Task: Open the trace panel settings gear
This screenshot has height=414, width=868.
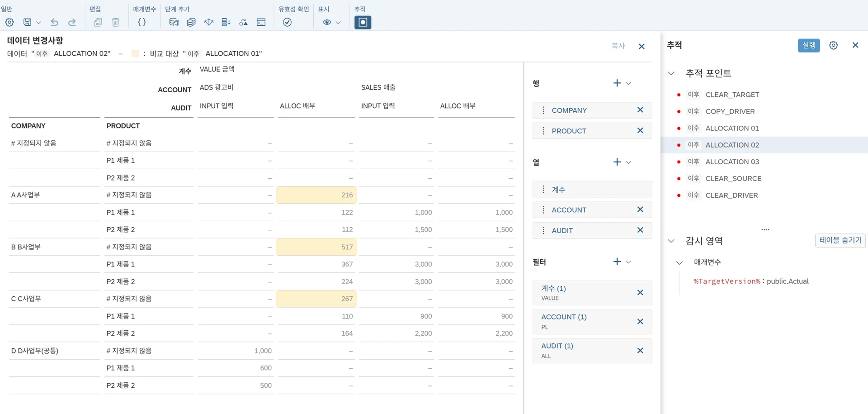Action: [x=833, y=45]
